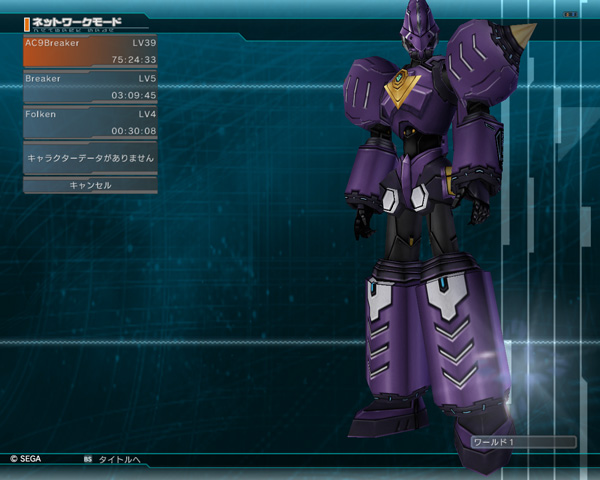The width and height of the screenshot is (600, 480).
Task: Click the small indicator at top-right corner
Action: pyautogui.click(x=570, y=15)
